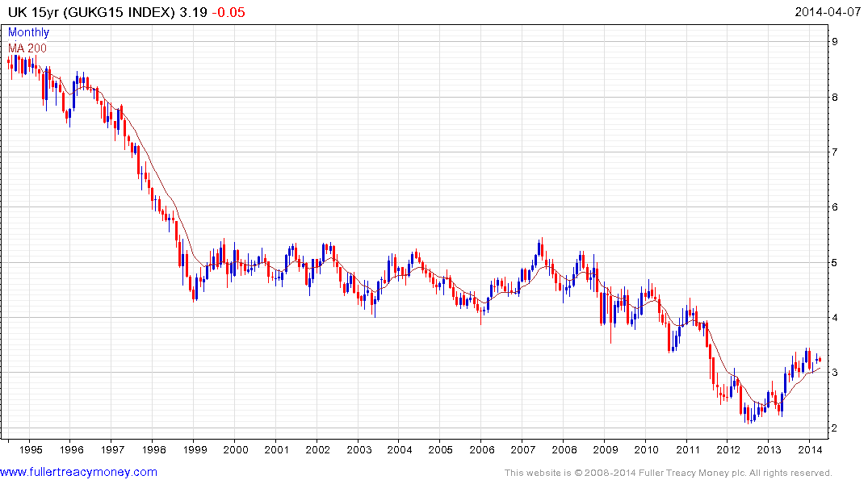Click the 1995 x-axis label

point(31,449)
